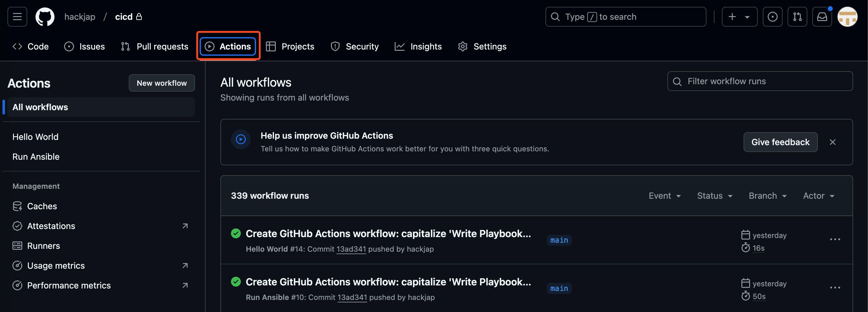Open the GitHub homepage logo
This screenshot has height=312, width=868.
click(45, 17)
